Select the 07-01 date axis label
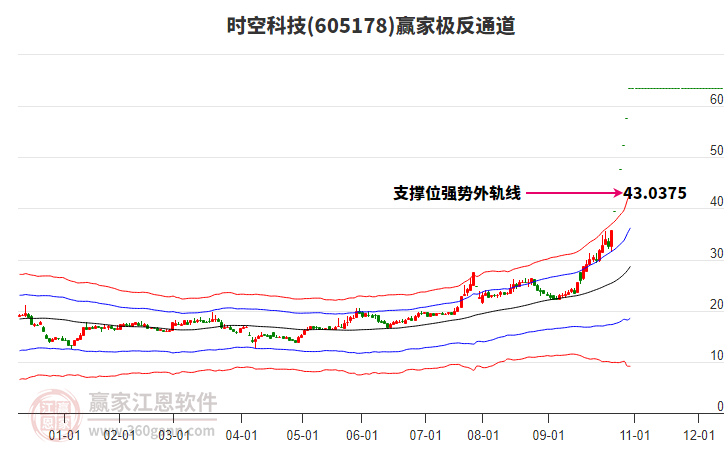Image resolution: width=726 pixels, height=450 pixels. click(x=426, y=436)
